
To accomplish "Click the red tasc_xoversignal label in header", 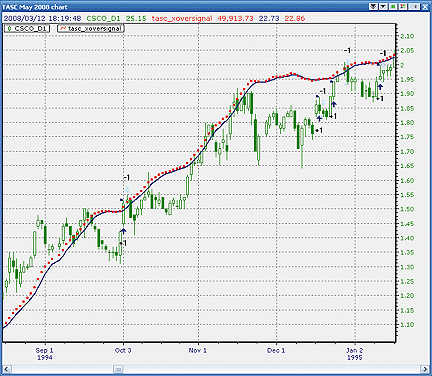I will (182, 18).
